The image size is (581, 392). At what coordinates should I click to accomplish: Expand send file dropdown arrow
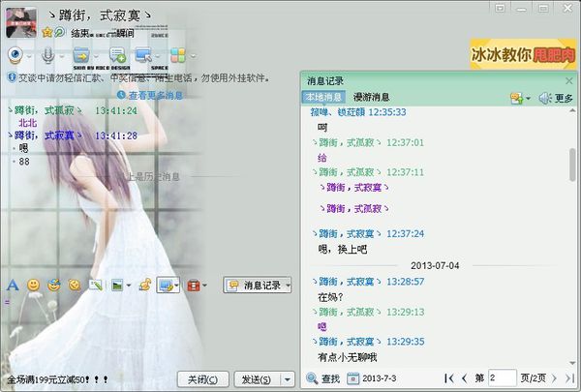[96, 56]
